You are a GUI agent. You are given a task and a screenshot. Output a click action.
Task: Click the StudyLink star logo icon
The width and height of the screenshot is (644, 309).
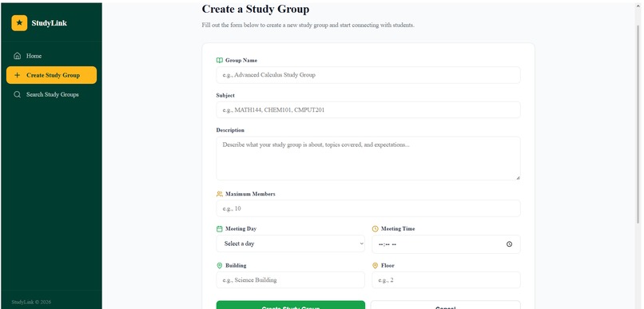19,23
